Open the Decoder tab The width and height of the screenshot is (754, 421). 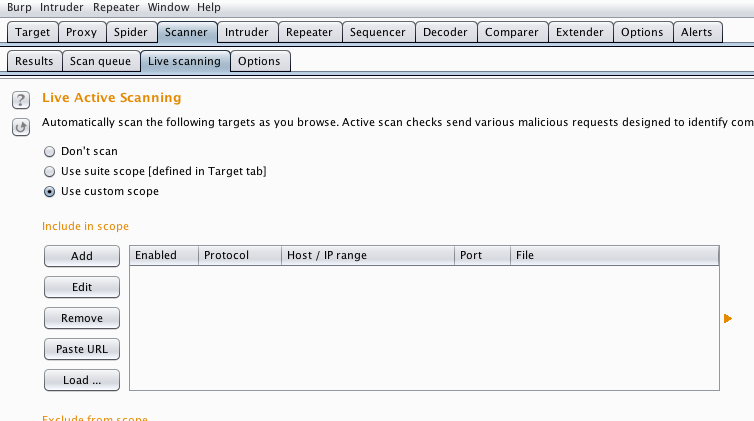click(445, 32)
